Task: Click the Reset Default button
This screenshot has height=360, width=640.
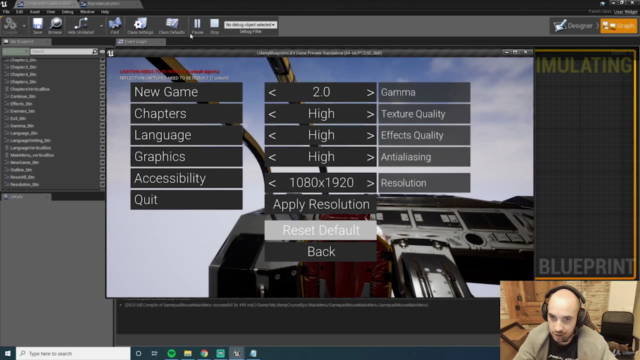Action: 320,230
